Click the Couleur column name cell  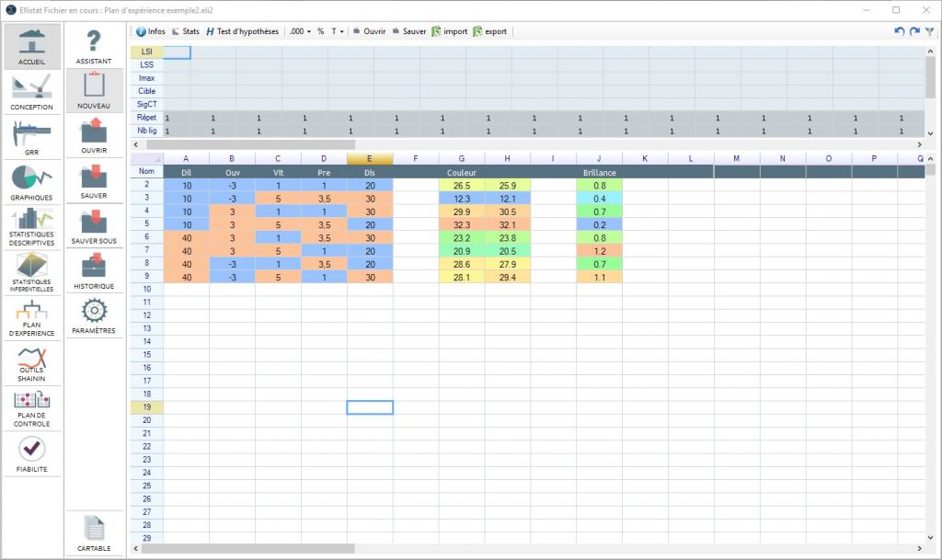462,172
